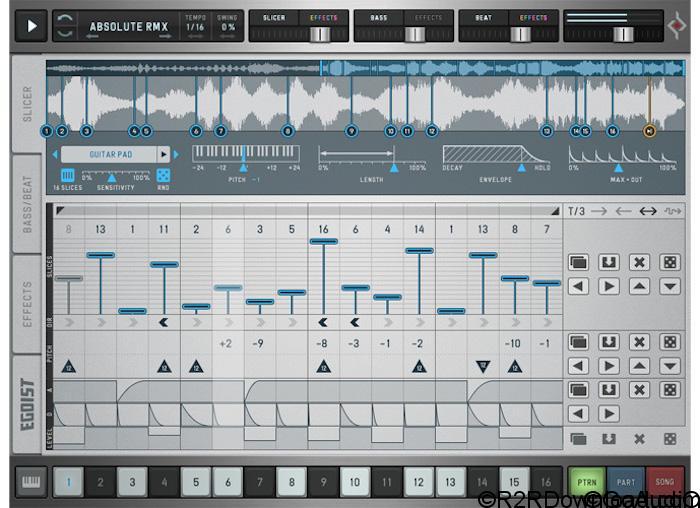700x508 pixels.
Task: Click the Sugar Bytes logo icon
Action: (x=677, y=25)
